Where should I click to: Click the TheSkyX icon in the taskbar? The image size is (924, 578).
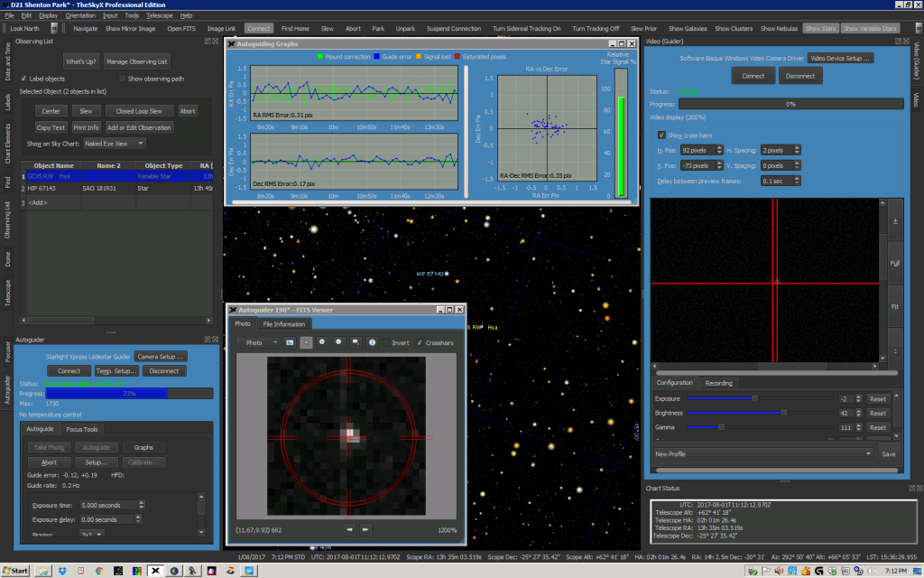pyautogui.click(x=155, y=572)
